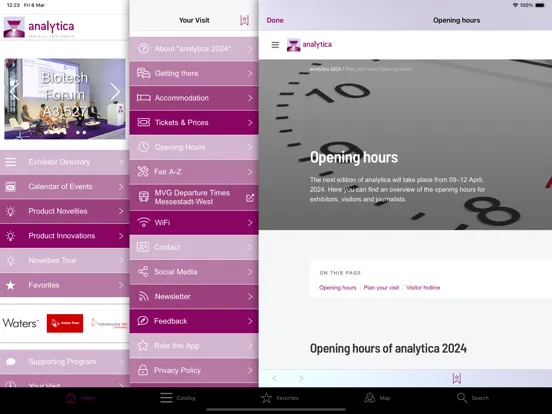Open the hamburger menu on the web page

tap(275, 45)
